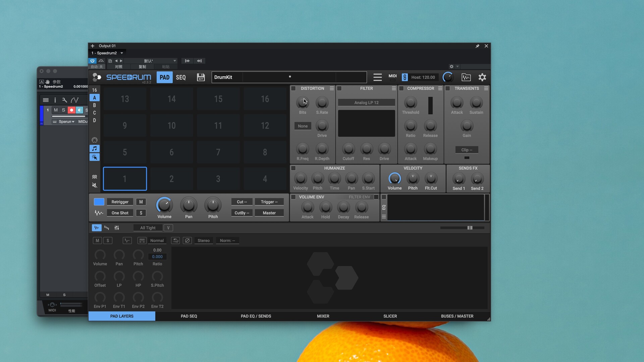
Task: Click the preset file document icon in host toolbar
Action: [x=110, y=61]
